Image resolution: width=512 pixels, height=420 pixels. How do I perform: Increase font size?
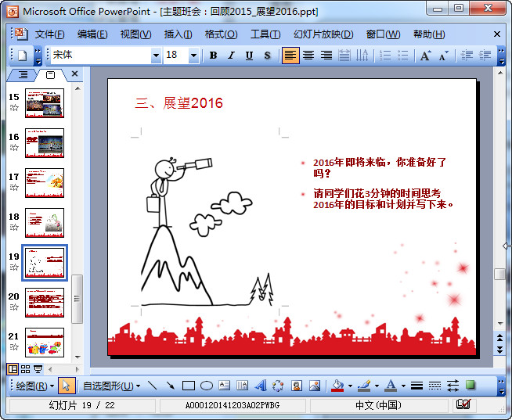pos(425,56)
